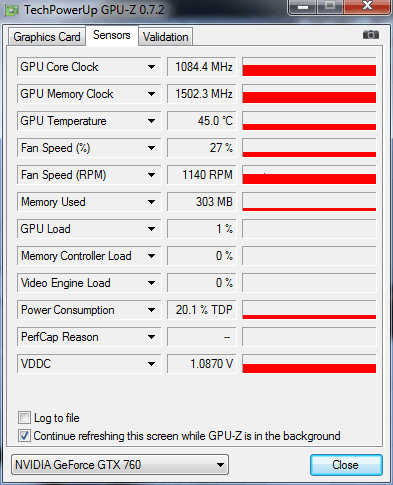Expand the Power Consumption sensor dropdown

[x=151, y=310]
